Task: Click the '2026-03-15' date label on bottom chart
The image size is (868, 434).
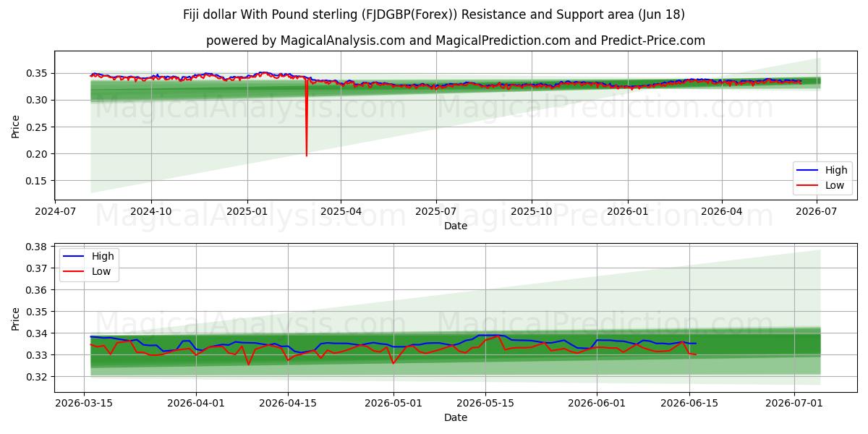Action: pyautogui.click(x=84, y=404)
